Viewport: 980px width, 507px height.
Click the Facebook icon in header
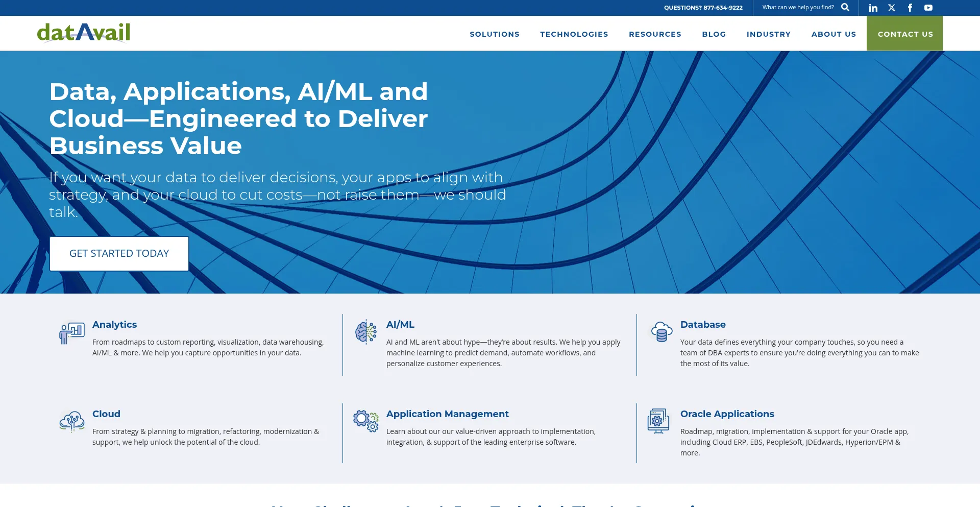[x=910, y=8]
